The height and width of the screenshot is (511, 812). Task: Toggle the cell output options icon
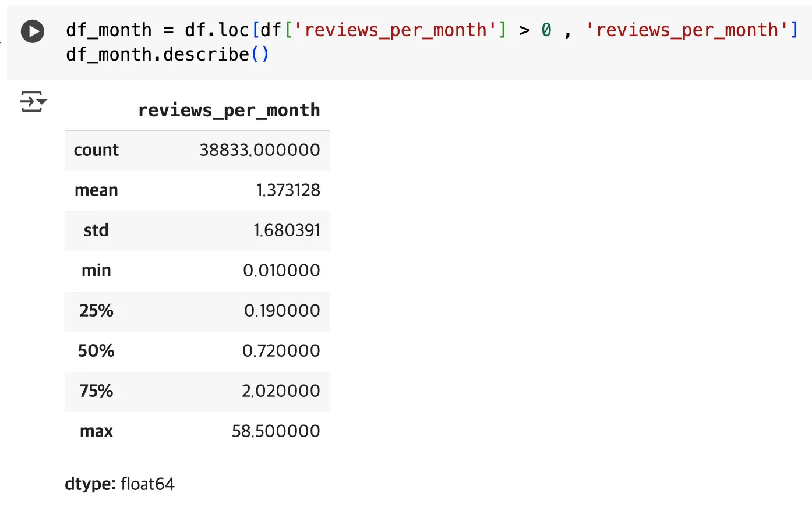point(33,101)
